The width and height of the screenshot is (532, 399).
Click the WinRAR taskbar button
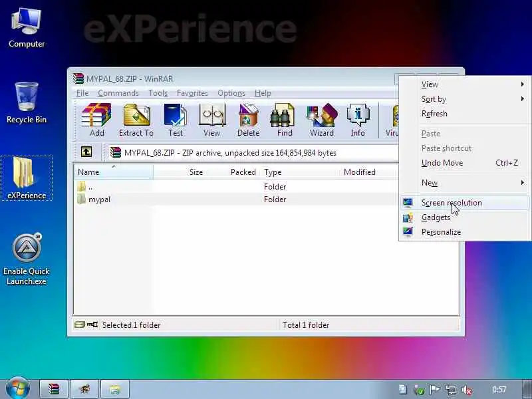pos(54,389)
